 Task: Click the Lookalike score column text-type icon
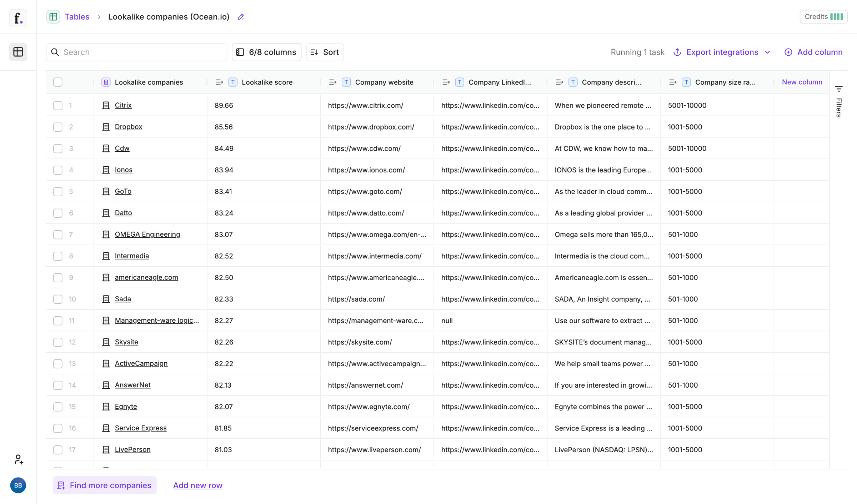pos(233,82)
